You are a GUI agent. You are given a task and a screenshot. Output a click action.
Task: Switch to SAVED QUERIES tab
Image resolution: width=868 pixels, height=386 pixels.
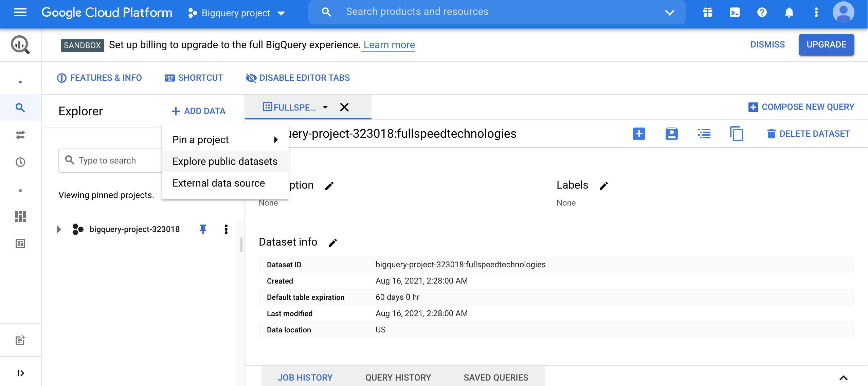click(x=496, y=378)
